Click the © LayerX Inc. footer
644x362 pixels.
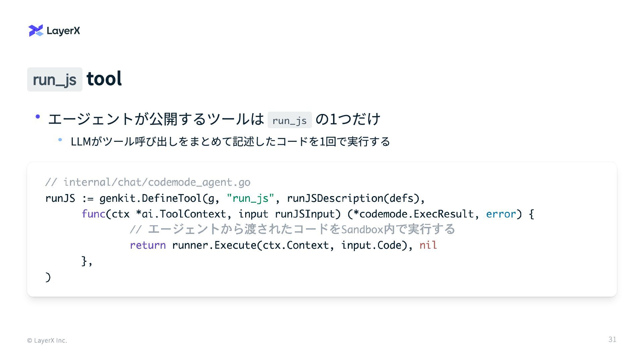(x=47, y=340)
